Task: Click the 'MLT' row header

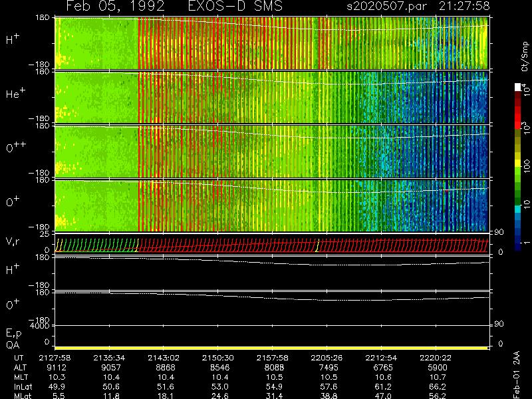Action: (x=21, y=377)
